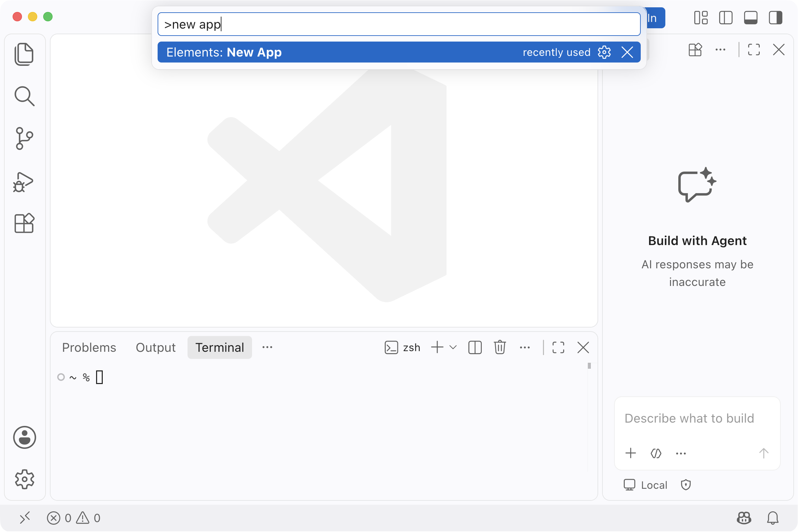Show additional panel views ellipsis

[x=267, y=347]
